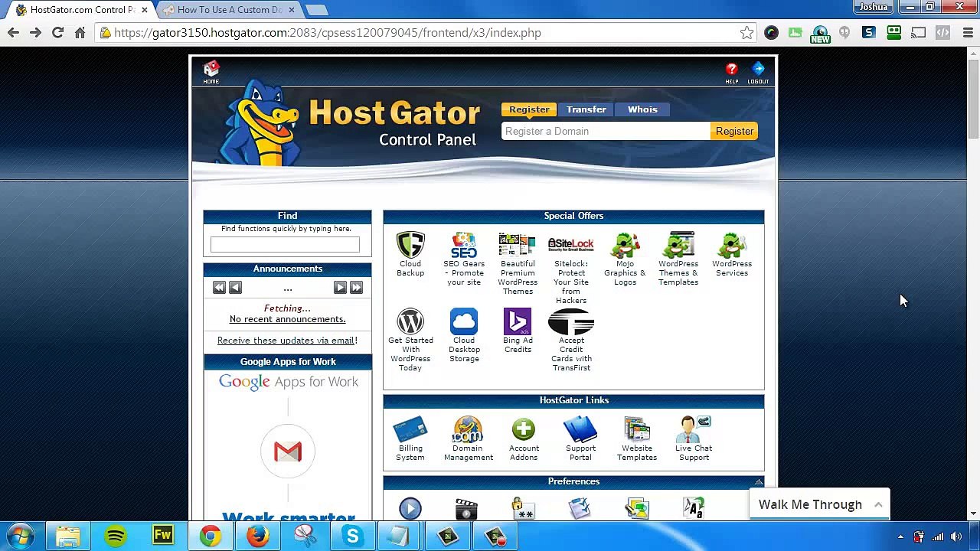Viewport: 980px width, 551px height.
Task: Go to next announcement
Action: [340, 287]
